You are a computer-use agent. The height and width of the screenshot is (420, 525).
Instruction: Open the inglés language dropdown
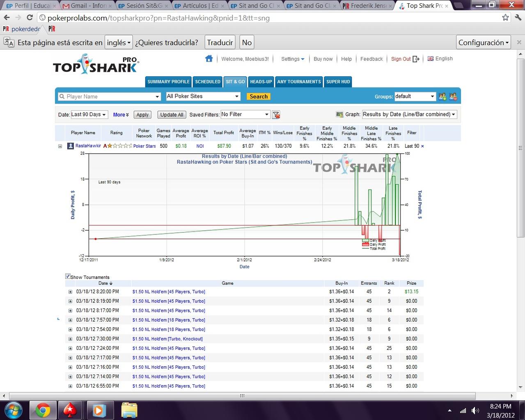119,42
